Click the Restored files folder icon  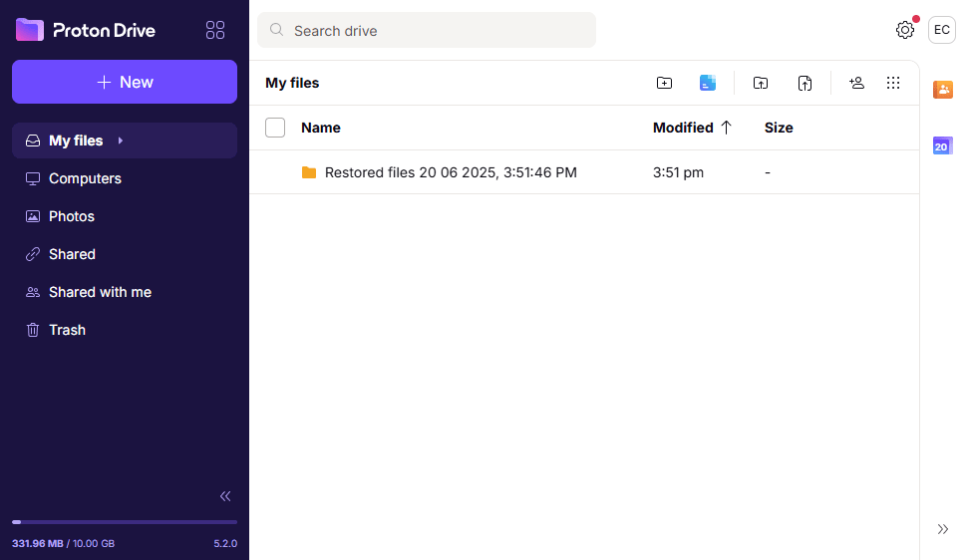click(x=309, y=172)
